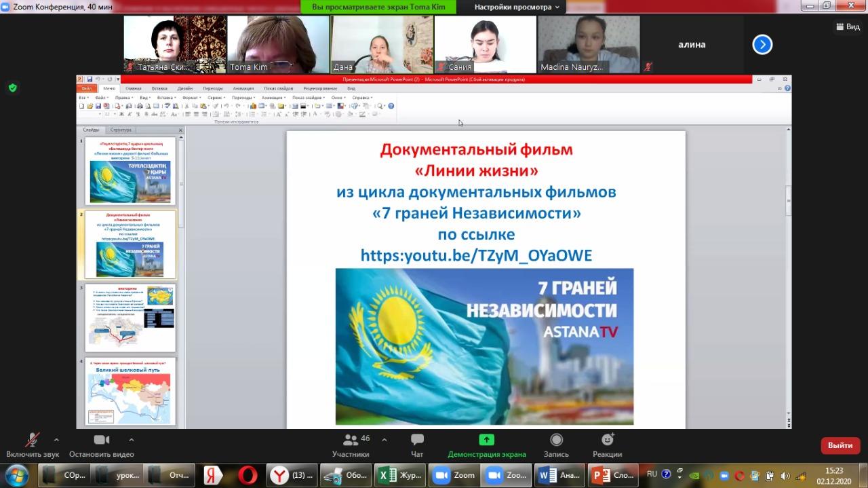Open the Настройки просмотра dropdown
The width and height of the screenshot is (868, 488).
pyautogui.click(x=517, y=7)
